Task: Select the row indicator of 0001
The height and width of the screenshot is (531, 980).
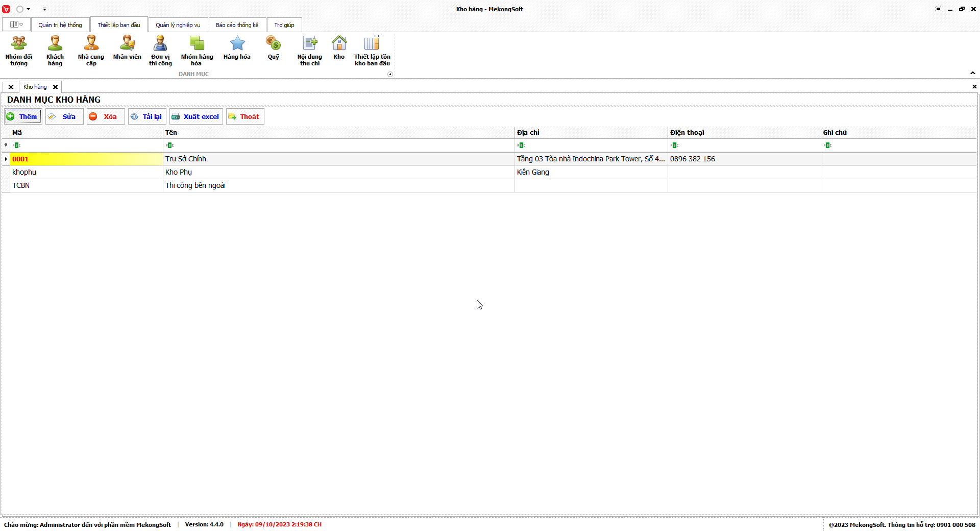Action: (x=6, y=159)
